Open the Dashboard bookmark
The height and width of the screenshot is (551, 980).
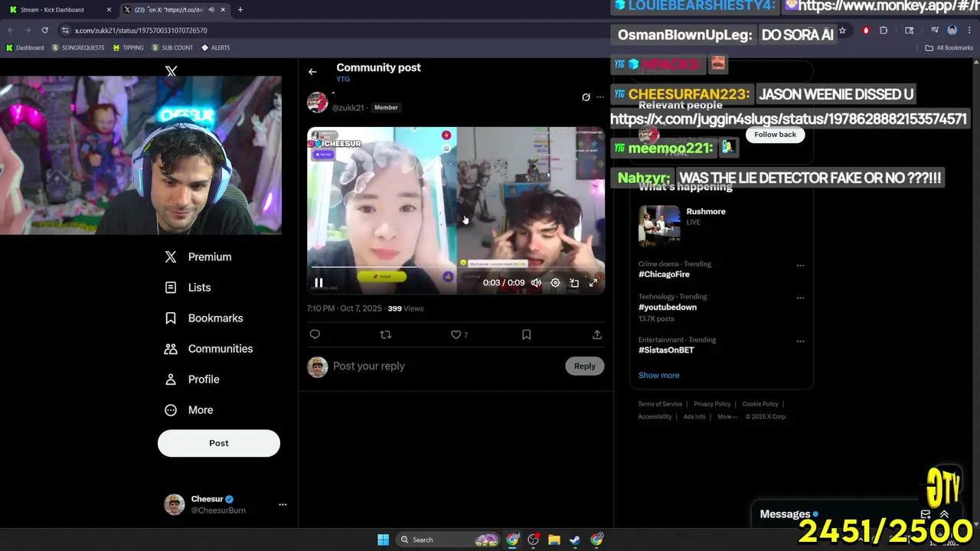pyautogui.click(x=24, y=47)
